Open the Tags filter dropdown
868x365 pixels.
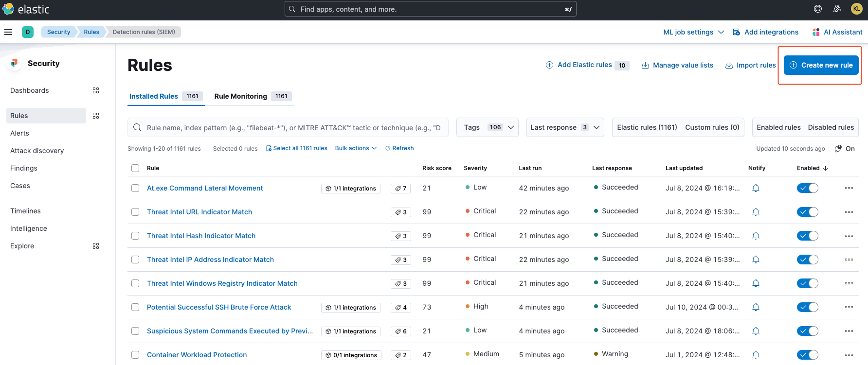tap(488, 127)
